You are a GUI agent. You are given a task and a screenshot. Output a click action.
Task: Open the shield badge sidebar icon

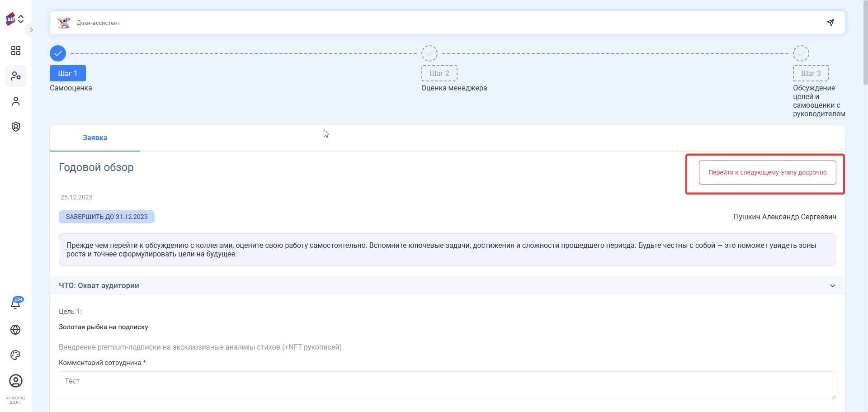pos(16,127)
